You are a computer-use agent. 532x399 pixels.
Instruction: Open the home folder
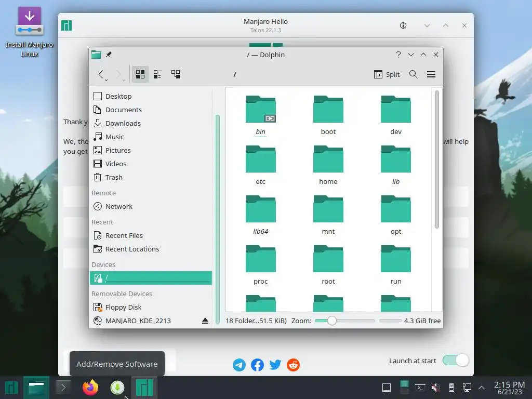click(x=328, y=165)
